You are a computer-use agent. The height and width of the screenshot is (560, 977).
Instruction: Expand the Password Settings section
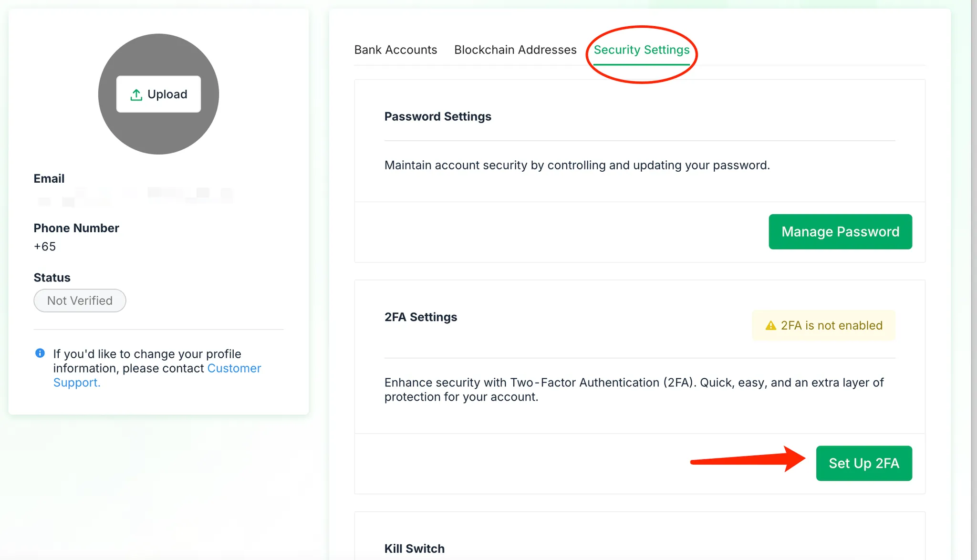point(437,116)
